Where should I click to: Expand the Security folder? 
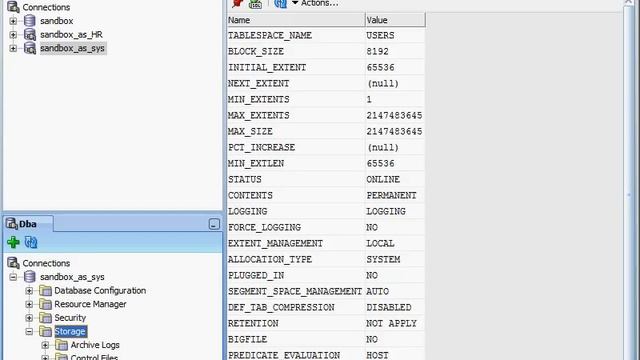click(29, 318)
